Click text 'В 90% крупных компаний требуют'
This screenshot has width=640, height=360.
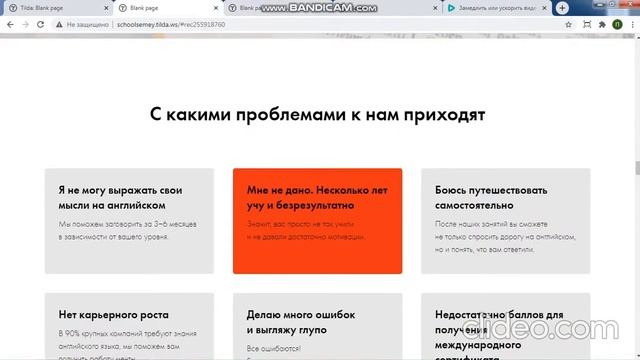pyautogui.click(x=127, y=333)
